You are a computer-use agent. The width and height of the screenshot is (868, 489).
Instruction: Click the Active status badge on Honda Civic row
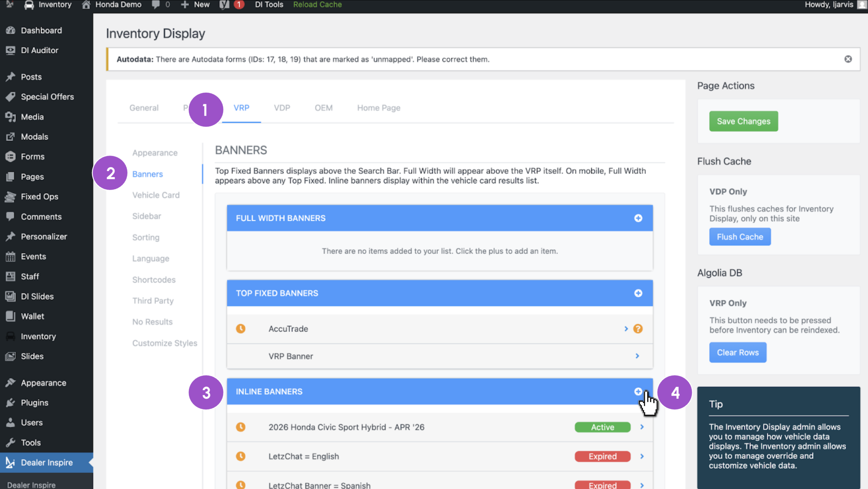click(603, 427)
